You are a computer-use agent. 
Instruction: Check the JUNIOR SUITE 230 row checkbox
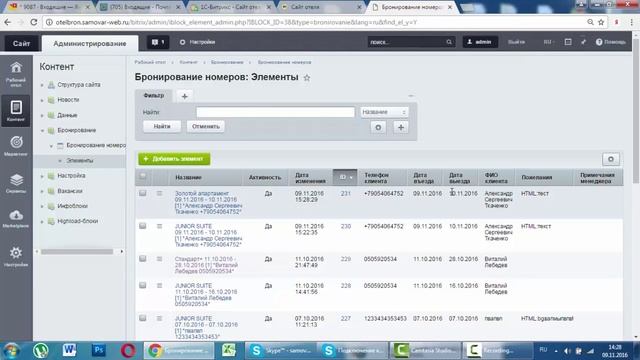(142, 226)
